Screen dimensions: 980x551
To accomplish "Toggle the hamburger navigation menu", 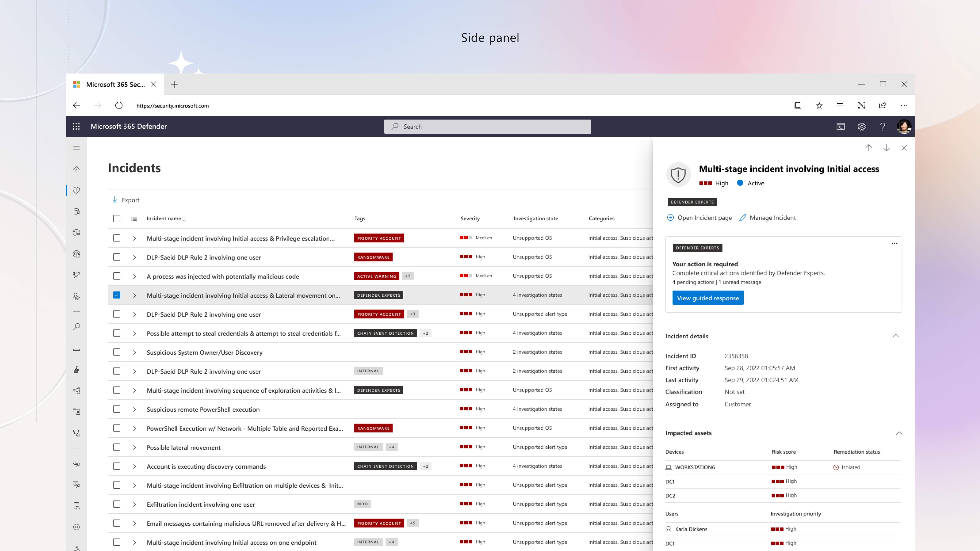I will [76, 148].
